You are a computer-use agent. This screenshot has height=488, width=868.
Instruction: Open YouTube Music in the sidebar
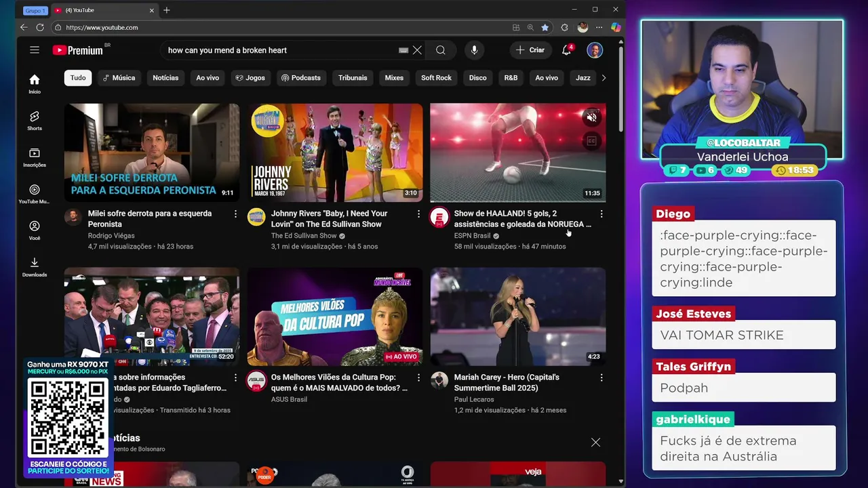[x=35, y=193]
